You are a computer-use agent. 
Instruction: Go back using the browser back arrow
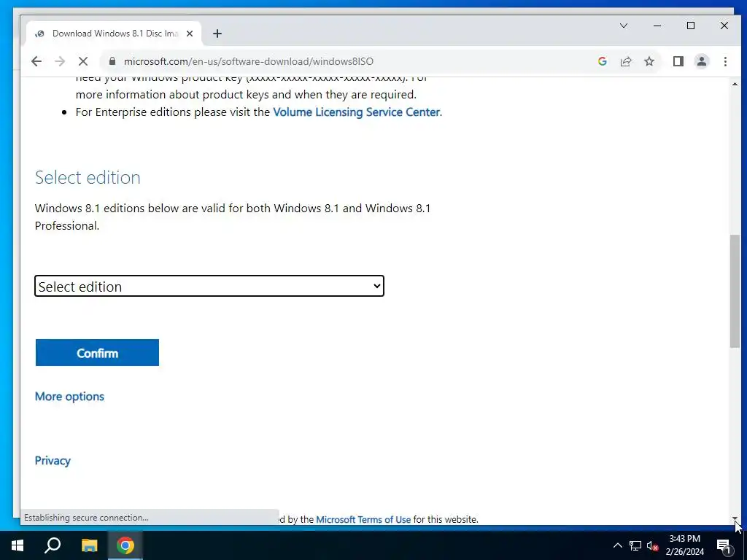36,61
